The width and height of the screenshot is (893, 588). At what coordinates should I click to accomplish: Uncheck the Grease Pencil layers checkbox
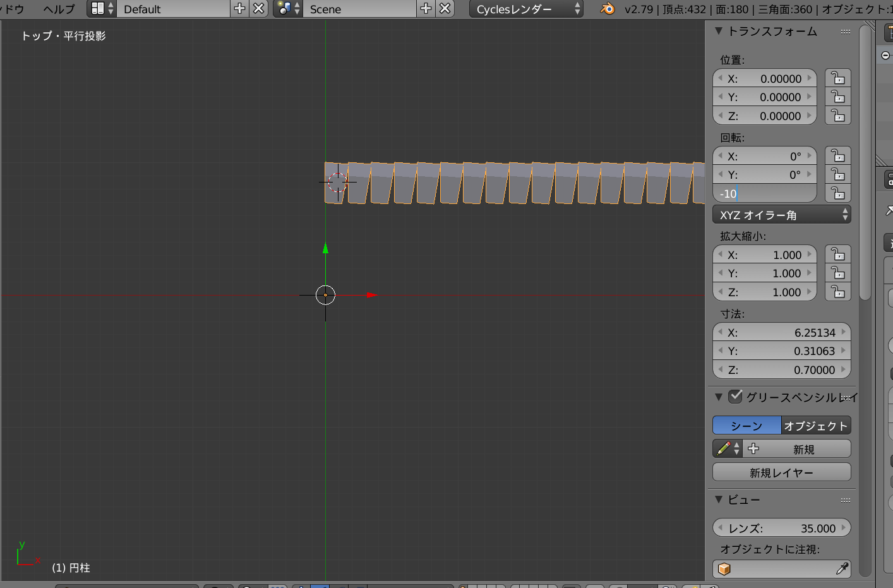tap(735, 397)
